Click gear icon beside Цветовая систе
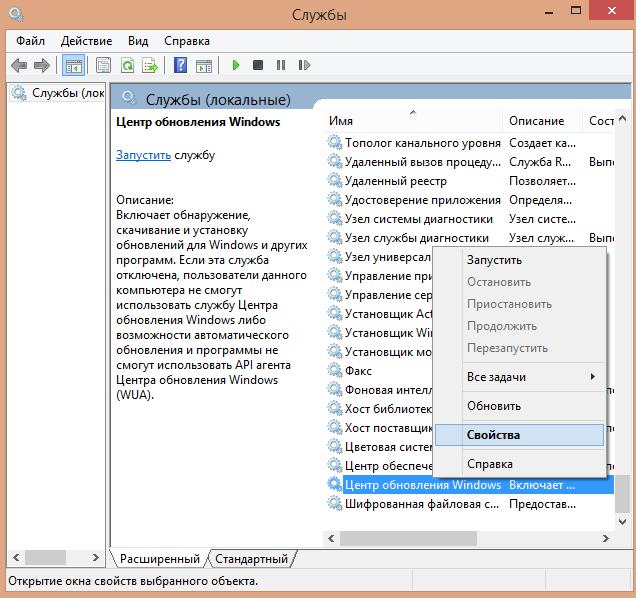 335,446
